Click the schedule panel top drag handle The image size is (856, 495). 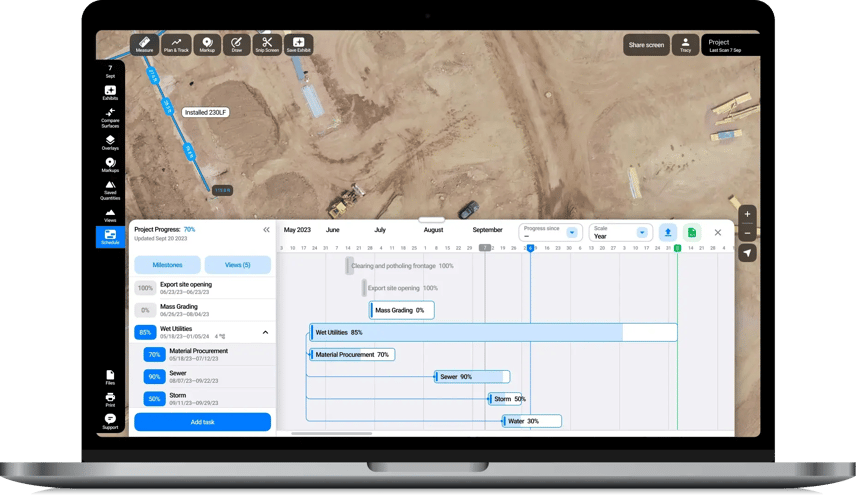tap(432, 220)
